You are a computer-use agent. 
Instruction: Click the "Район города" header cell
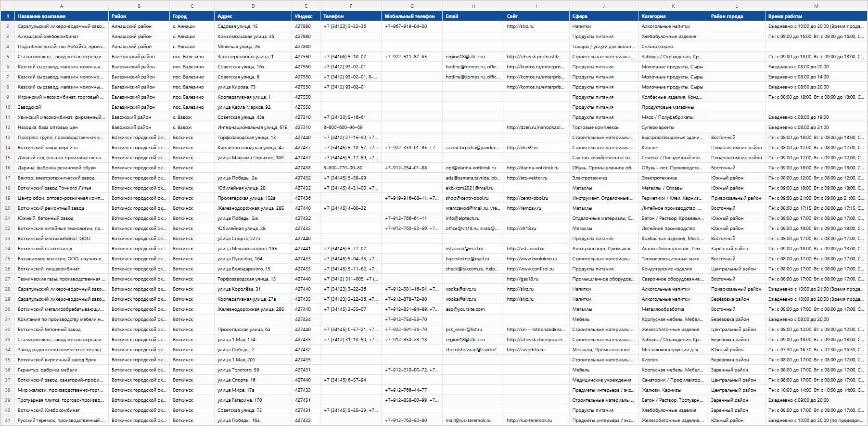(737, 16)
